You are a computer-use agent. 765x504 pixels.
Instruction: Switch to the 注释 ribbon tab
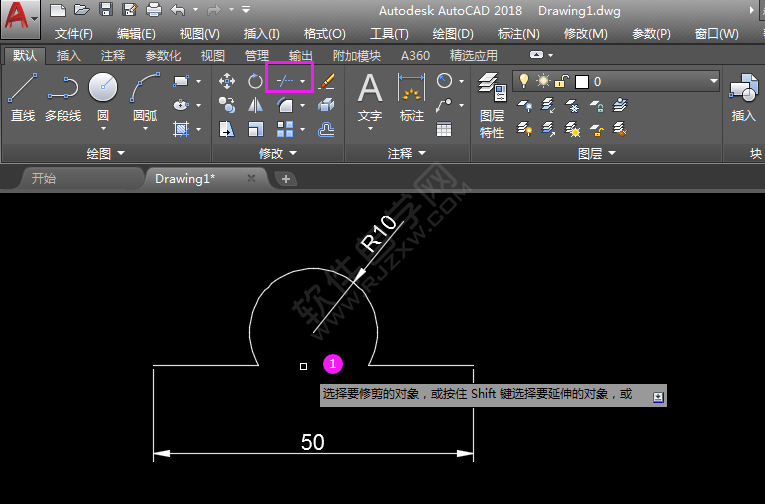[x=113, y=56]
